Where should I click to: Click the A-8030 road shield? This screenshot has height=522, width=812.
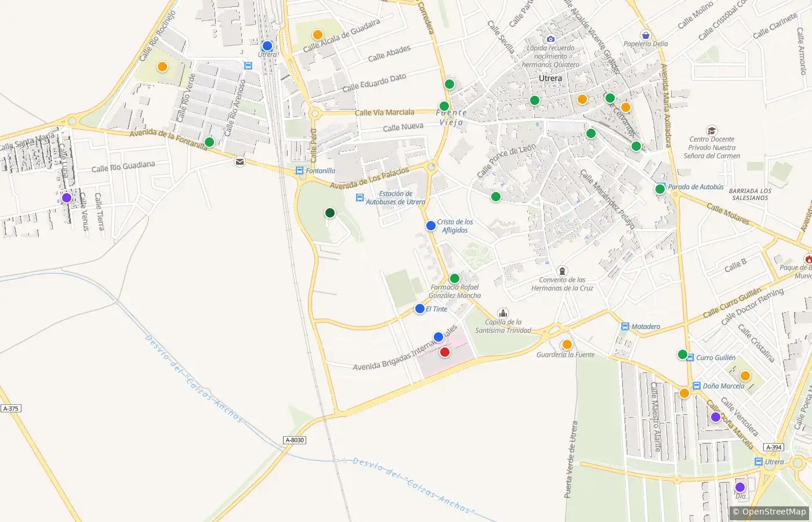(295, 440)
